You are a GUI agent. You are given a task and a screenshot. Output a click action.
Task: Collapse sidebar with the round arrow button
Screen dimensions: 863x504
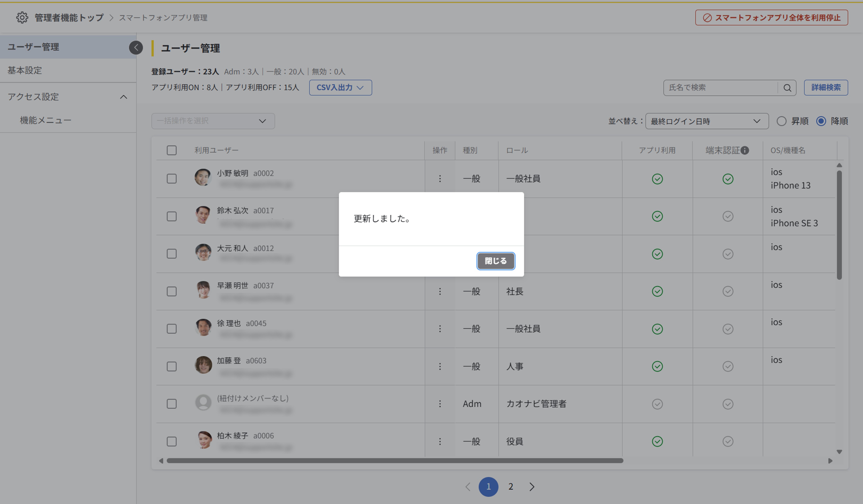(x=136, y=48)
